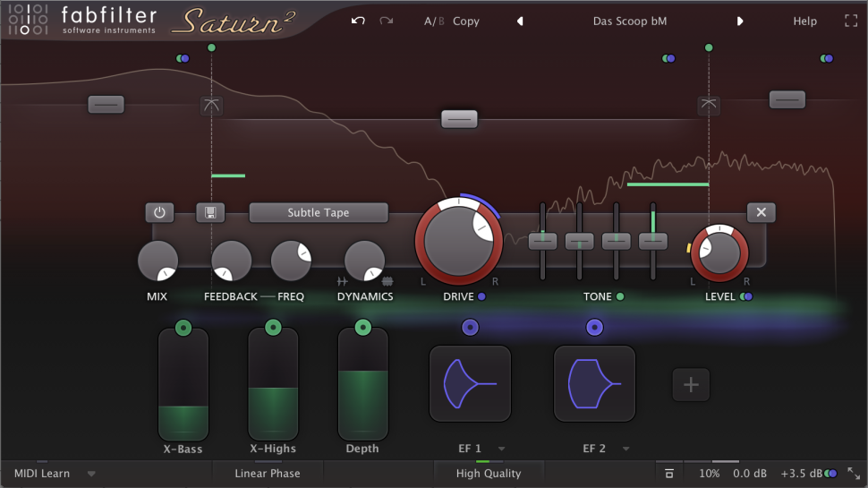Remove the band with the X button
868x488 pixels.
761,212
